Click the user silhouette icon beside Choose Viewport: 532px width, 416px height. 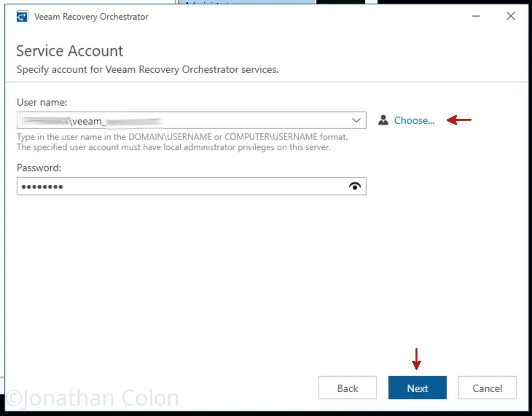383,120
